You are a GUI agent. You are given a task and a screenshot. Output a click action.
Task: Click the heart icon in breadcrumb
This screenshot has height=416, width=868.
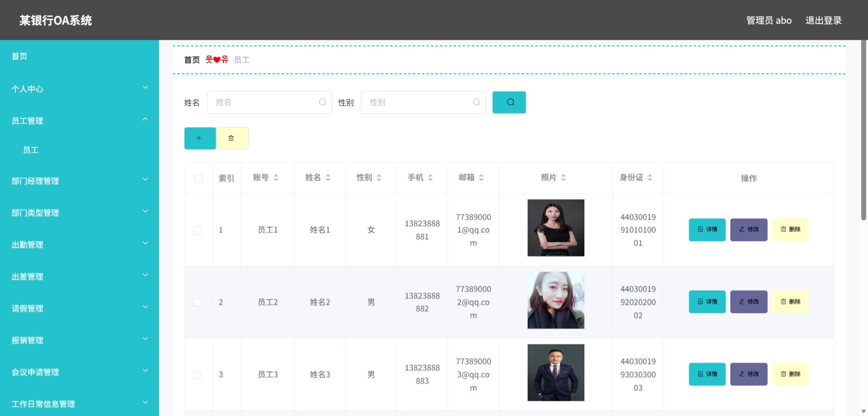coord(217,60)
